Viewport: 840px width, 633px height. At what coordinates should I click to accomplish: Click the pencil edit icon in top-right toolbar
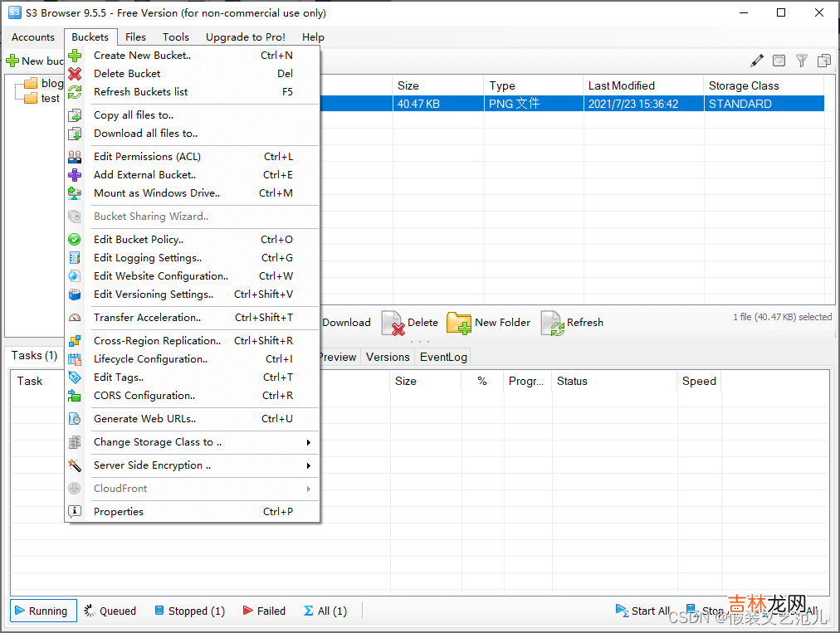click(757, 61)
